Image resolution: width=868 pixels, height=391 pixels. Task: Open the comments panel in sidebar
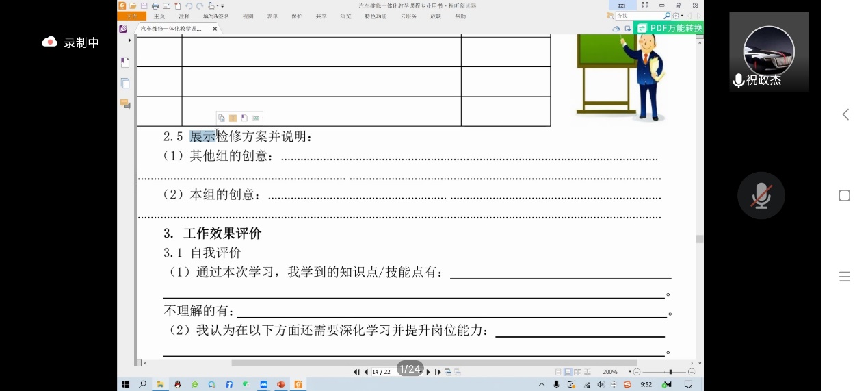point(125,104)
